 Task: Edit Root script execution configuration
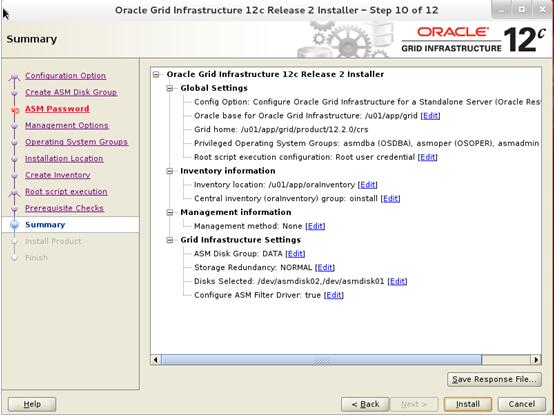pos(428,157)
